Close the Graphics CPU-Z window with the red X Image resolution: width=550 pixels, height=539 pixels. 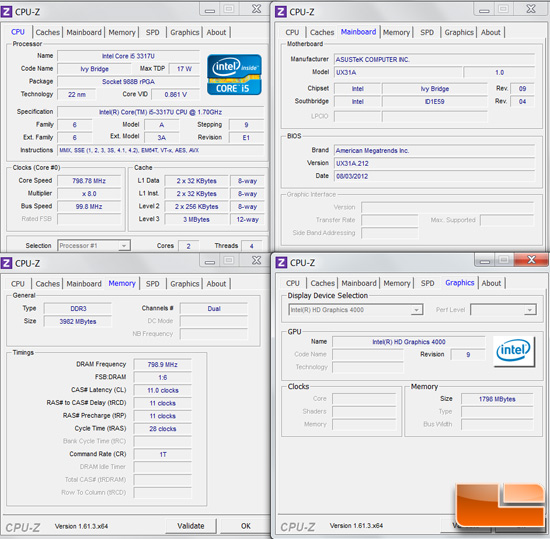[531, 260]
